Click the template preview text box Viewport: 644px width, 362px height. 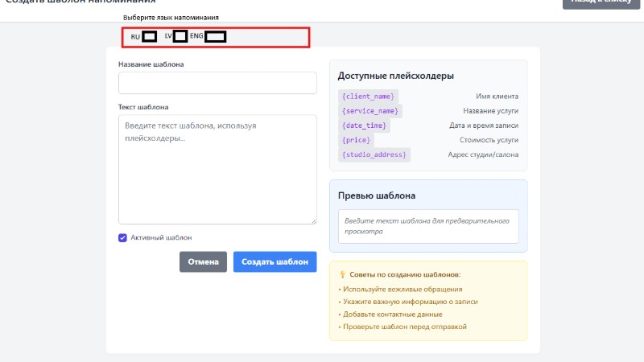point(428,226)
